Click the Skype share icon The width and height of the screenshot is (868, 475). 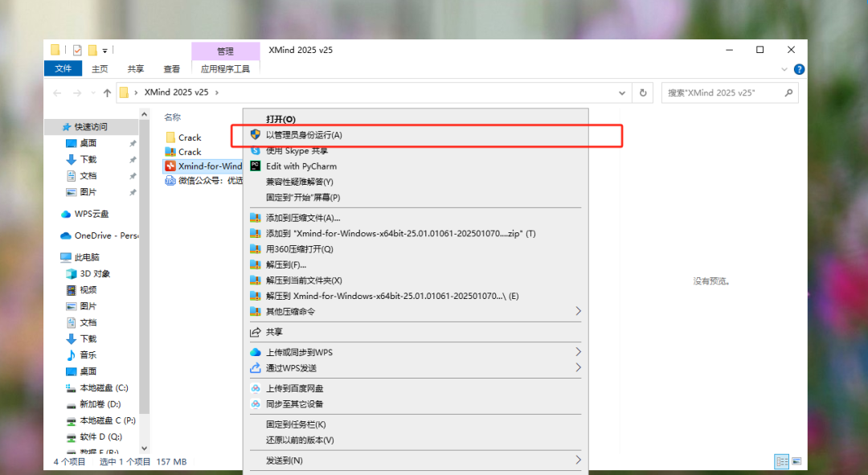256,150
